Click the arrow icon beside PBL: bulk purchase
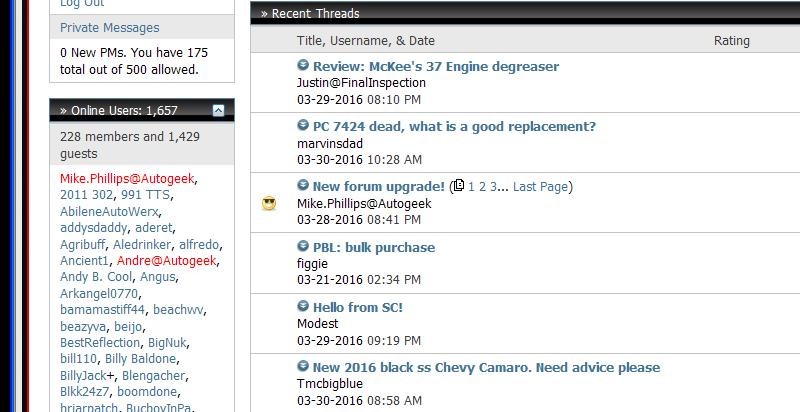This screenshot has width=800, height=412. click(x=303, y=246)
